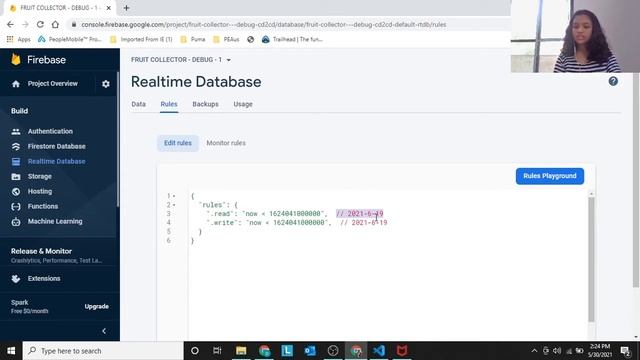Screen dimensions: 640x360
Task: Open Visual Studio Code from taskbar
Action: tap(379, 351)
